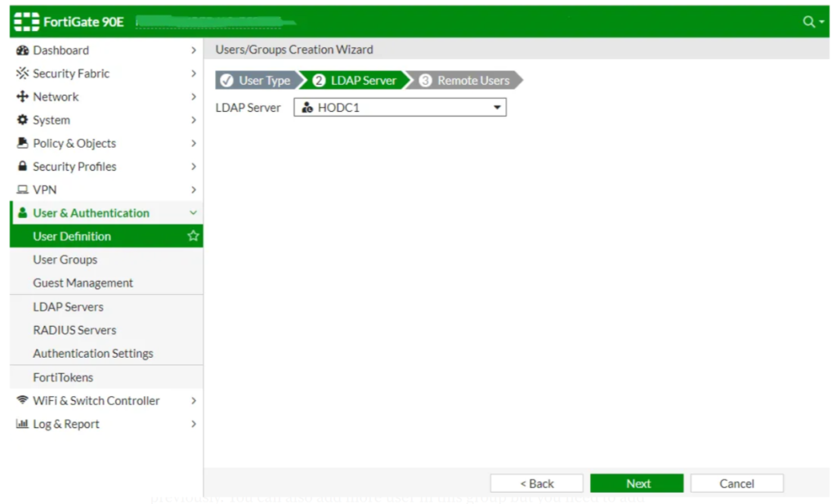Click the HODC1 server icon
The width and height of the screenshot is (837, 504).
(307, 108)
